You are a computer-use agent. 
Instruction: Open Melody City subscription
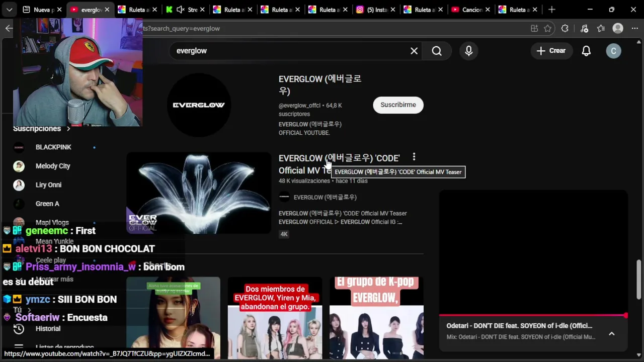pos(53,166)
